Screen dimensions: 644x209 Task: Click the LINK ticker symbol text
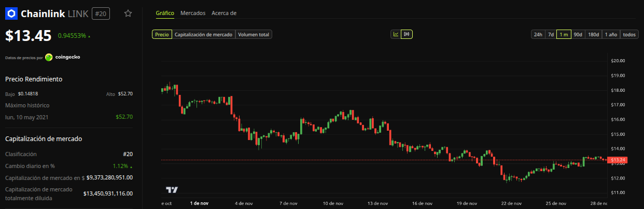pyautogui.click(x=78, y=14)
